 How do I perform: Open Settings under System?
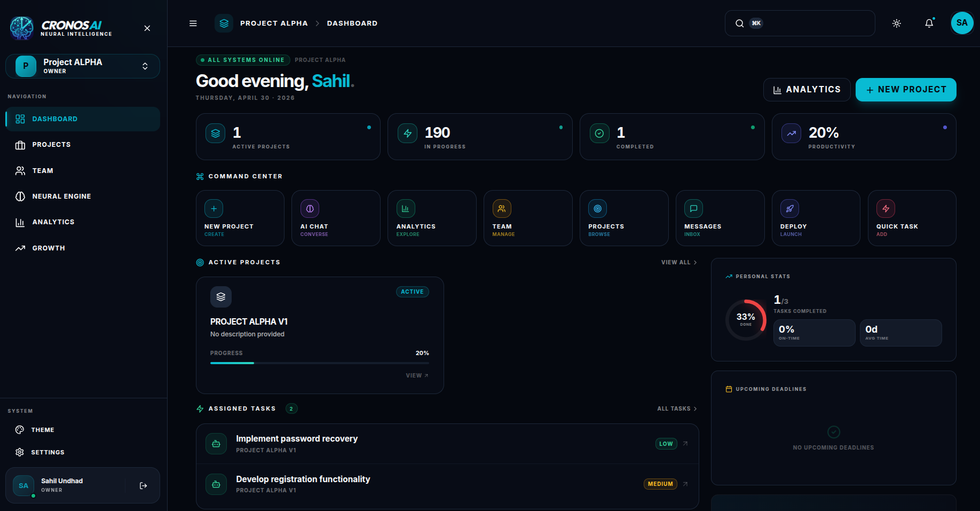click(83, 452)
